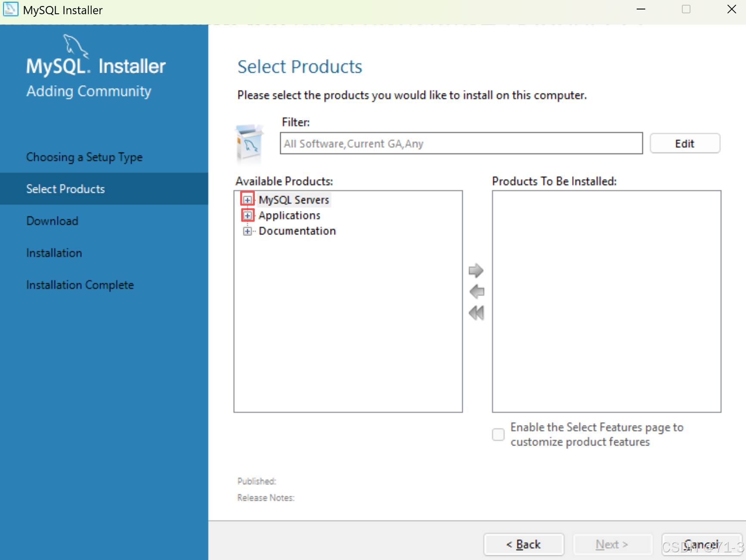Select MySQL Servers in Available Products
Image resolution: width=746 pixels, height=560 pixels.
[294, 200]
